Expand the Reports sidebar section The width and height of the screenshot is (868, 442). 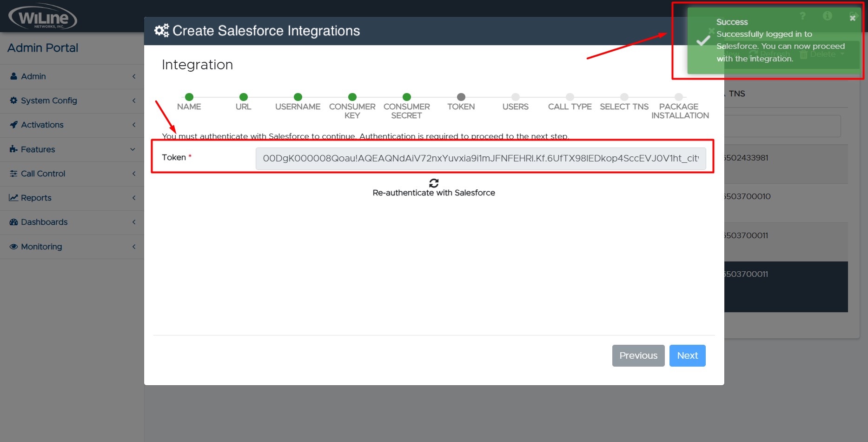tap(134, 198)
